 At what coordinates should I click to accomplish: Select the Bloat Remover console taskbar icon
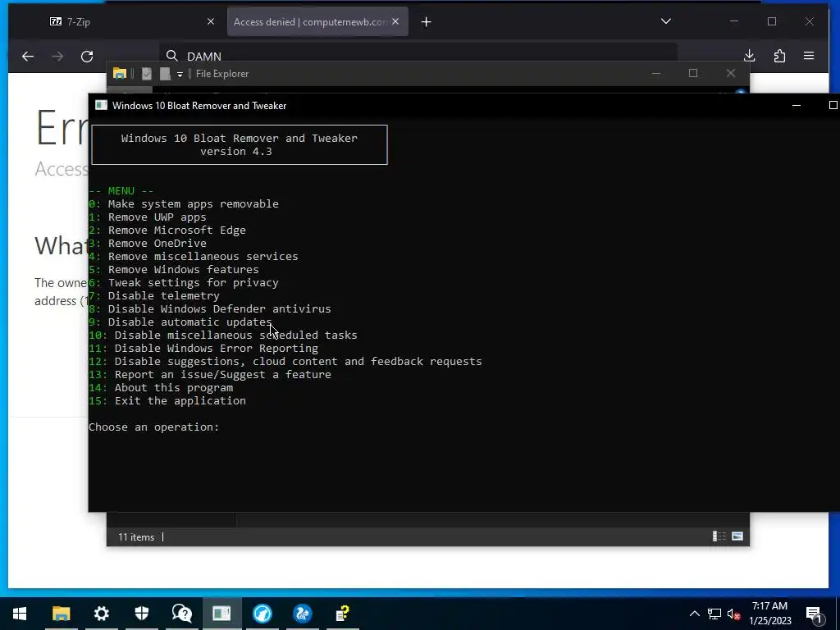tap(221, 614)
